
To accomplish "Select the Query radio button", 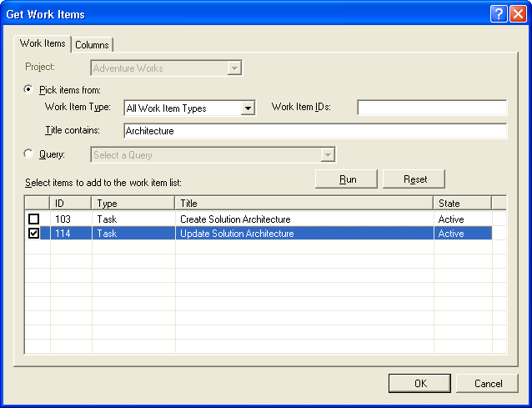I will [30, 154].
